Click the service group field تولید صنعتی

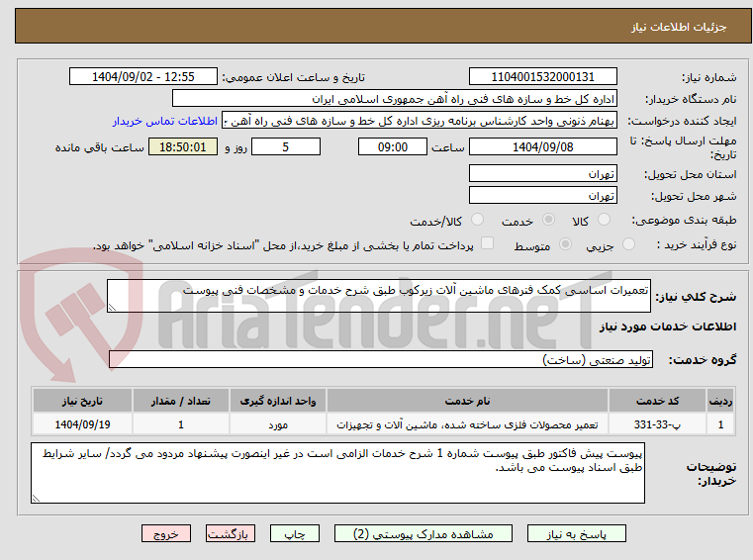click(380, 359)
